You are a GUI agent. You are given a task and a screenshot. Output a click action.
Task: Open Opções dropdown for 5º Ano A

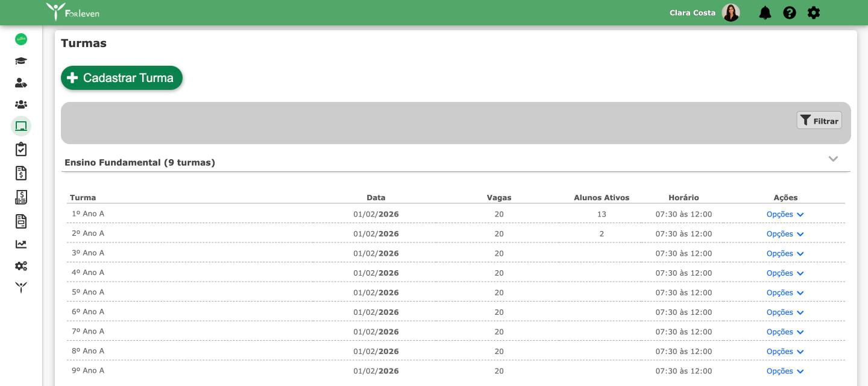pyautogui.click(x=785, y=293)
